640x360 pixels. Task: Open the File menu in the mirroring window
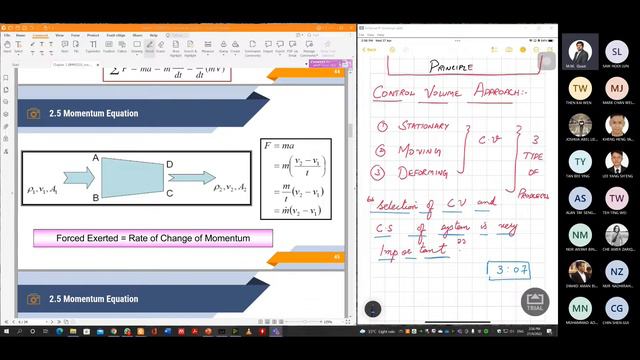(362, 35)
